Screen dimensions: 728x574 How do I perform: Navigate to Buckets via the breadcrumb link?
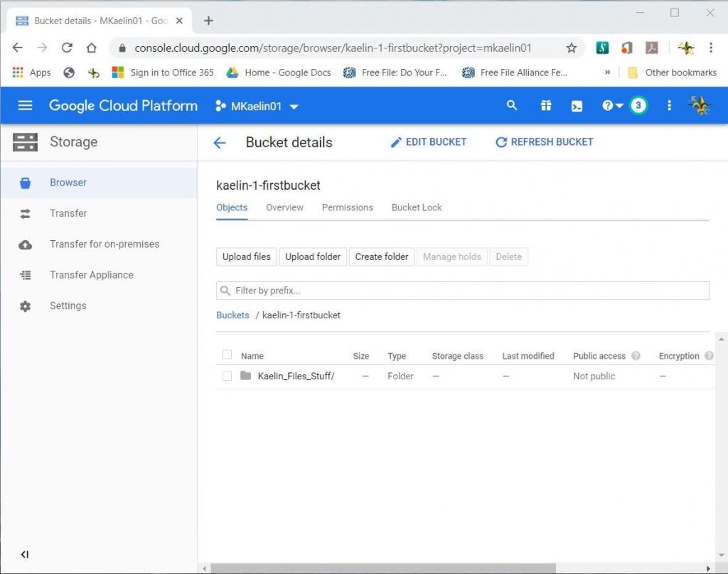232,315
